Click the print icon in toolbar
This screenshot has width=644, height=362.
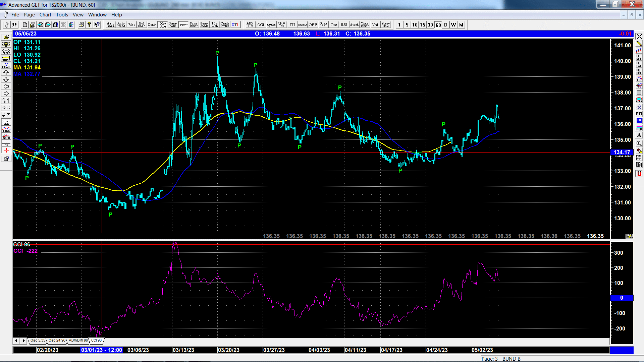tap(82, 25)
